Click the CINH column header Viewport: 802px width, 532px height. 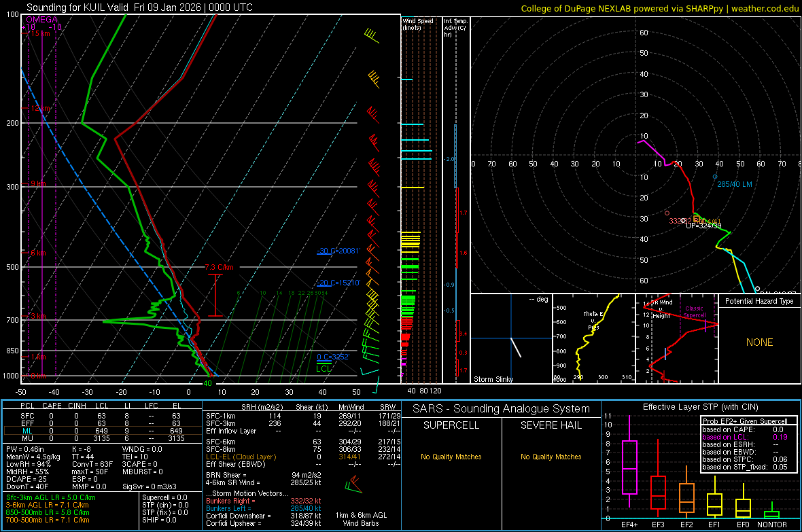77,406
